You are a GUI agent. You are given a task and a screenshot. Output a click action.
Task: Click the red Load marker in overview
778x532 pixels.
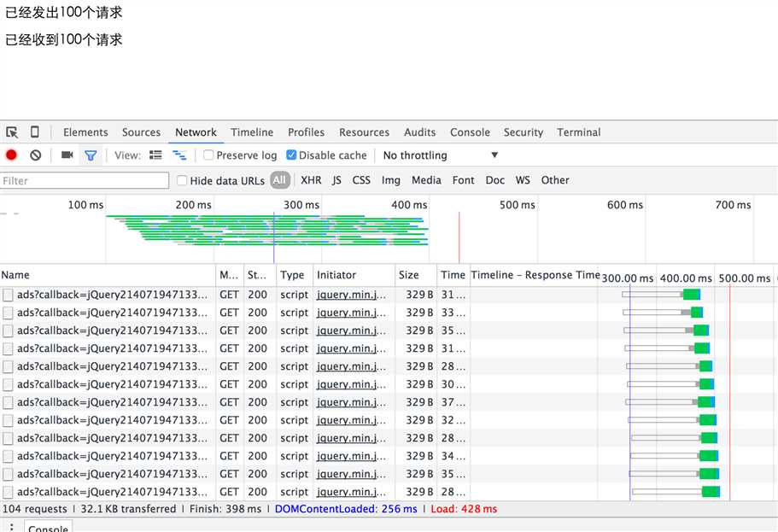(x=459, y=237)
